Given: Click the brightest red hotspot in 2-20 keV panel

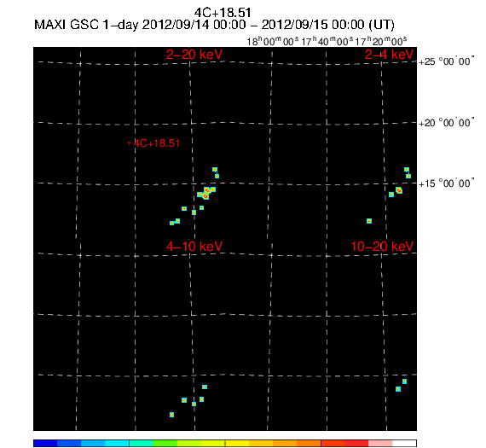Looking at the screenshot, I should [x=205, y=196].
